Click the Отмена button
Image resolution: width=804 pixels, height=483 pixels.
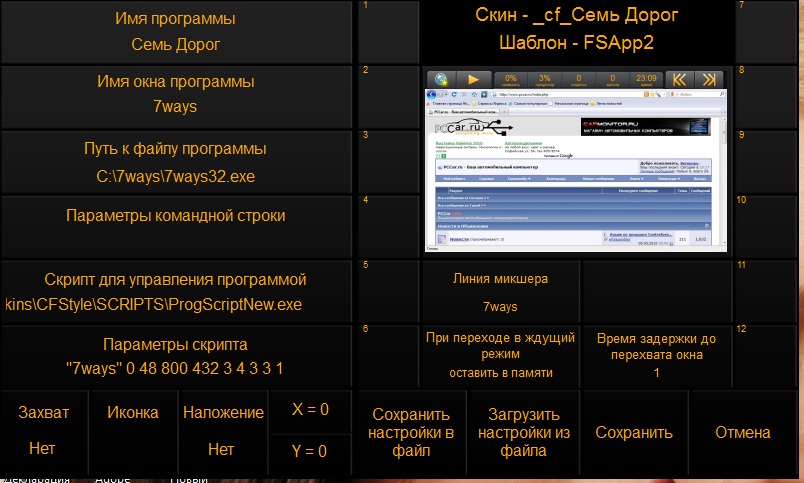[x=743, y=433]
